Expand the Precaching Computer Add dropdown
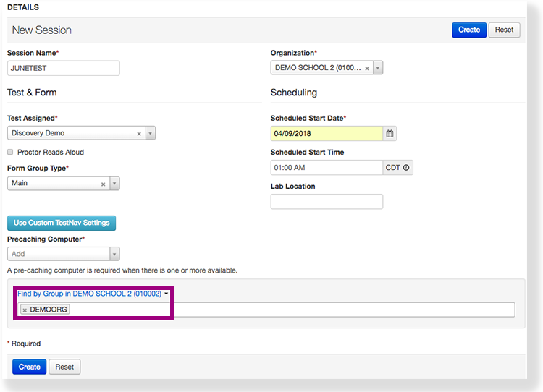543x392 pixels. point(114,254)
